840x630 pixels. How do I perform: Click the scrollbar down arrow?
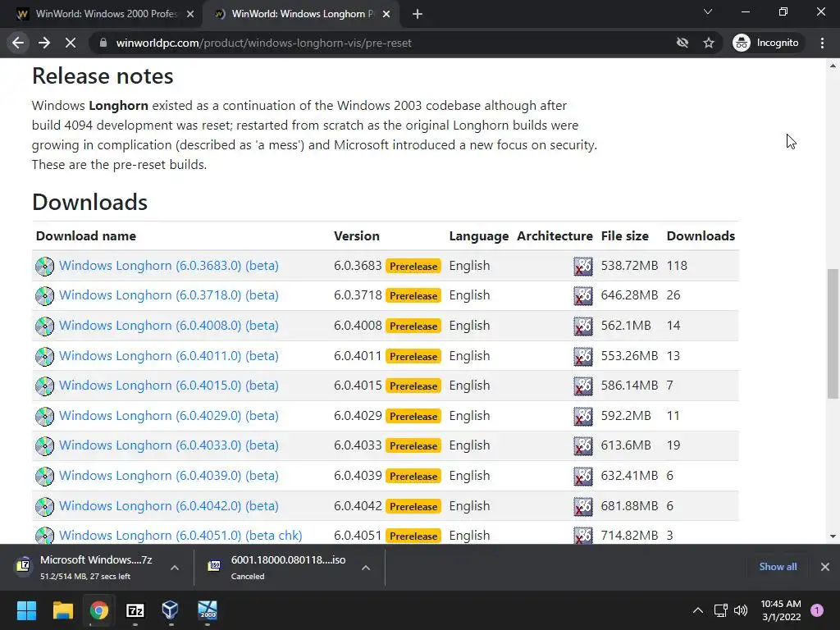click(x=833, y=536)
